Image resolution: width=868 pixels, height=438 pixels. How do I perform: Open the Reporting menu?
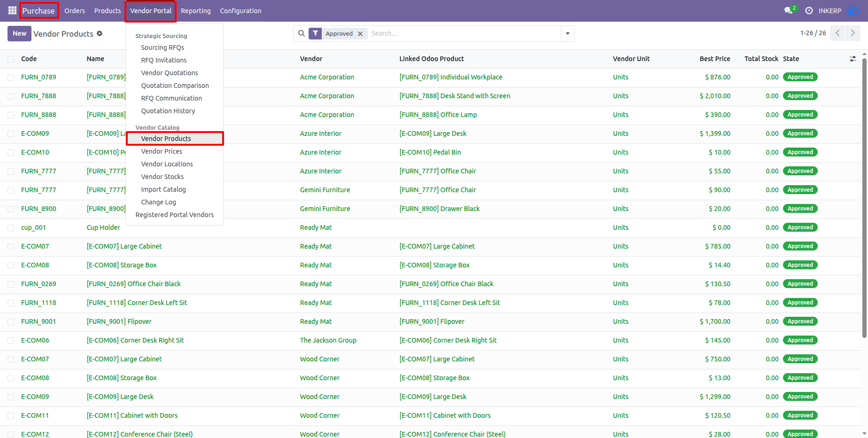click(x=196, y=10)
